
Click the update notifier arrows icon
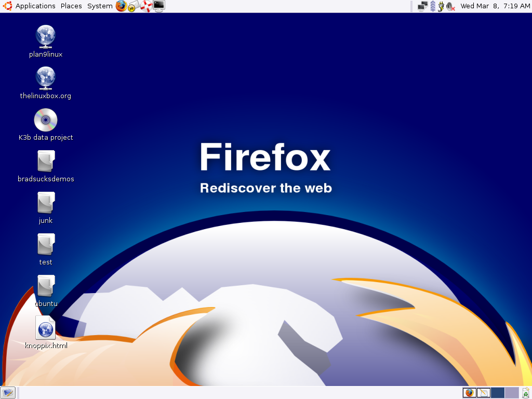(x=433, y=6)
